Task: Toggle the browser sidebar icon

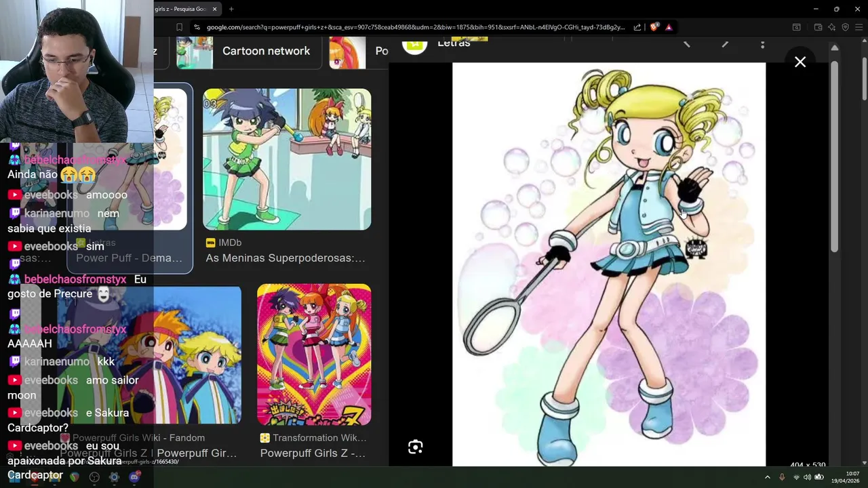Action: pos(797,27)
